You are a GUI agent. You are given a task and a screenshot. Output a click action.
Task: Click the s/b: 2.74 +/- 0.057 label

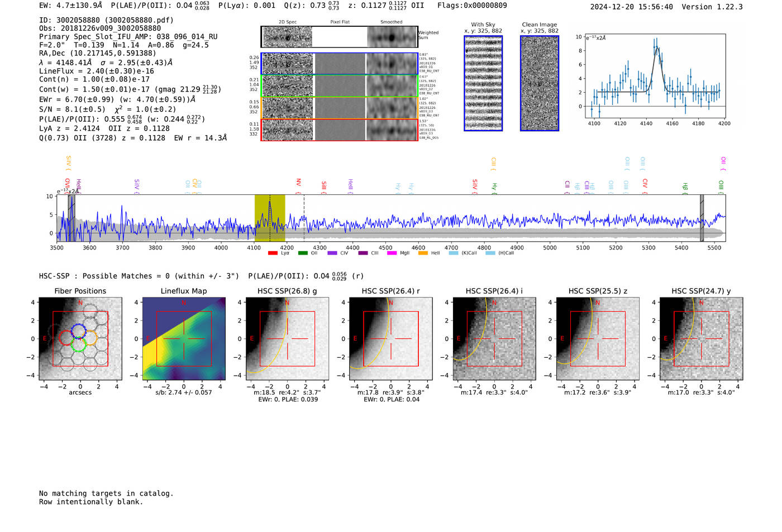(184, 392)
